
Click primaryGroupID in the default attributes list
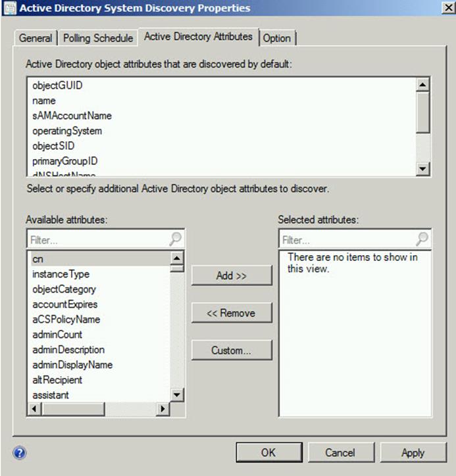pos(65,161)
